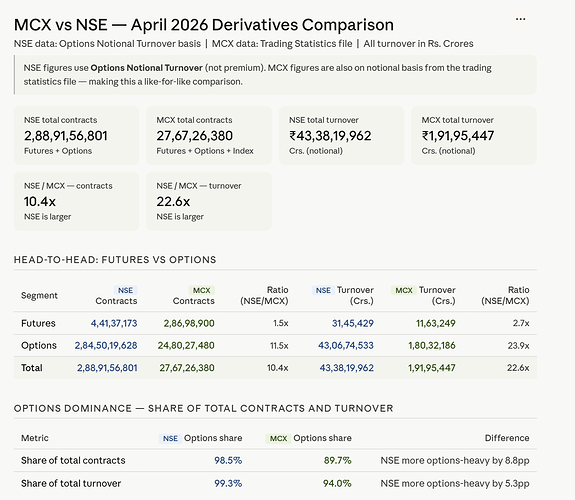
Task: Select Options NSE contracts 2,84,50,19,628
Action: 106,345
